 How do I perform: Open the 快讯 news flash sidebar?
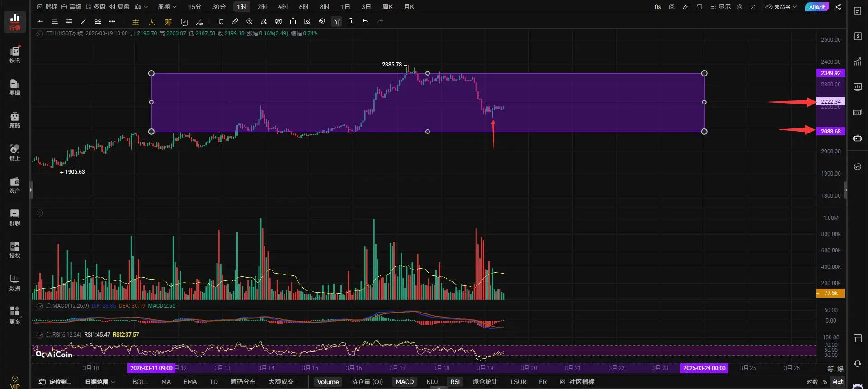coord(15,54)
